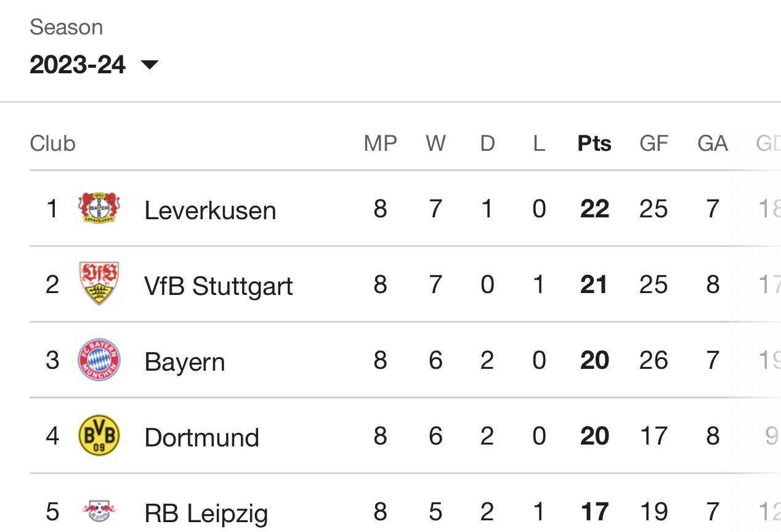The height and width of the screenshot is (532, 781).
Task: Click the GF column header
Action: point(654,143)
